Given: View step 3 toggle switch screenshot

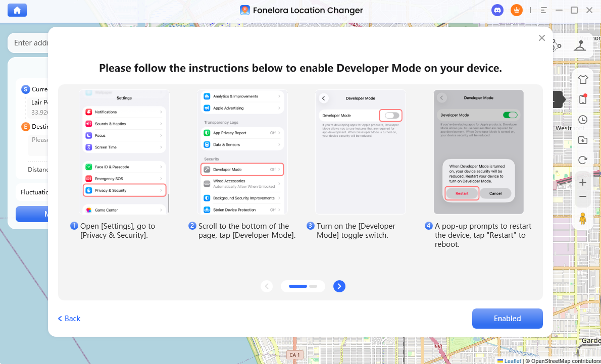Looking at the screenshot, I should 360,152.
